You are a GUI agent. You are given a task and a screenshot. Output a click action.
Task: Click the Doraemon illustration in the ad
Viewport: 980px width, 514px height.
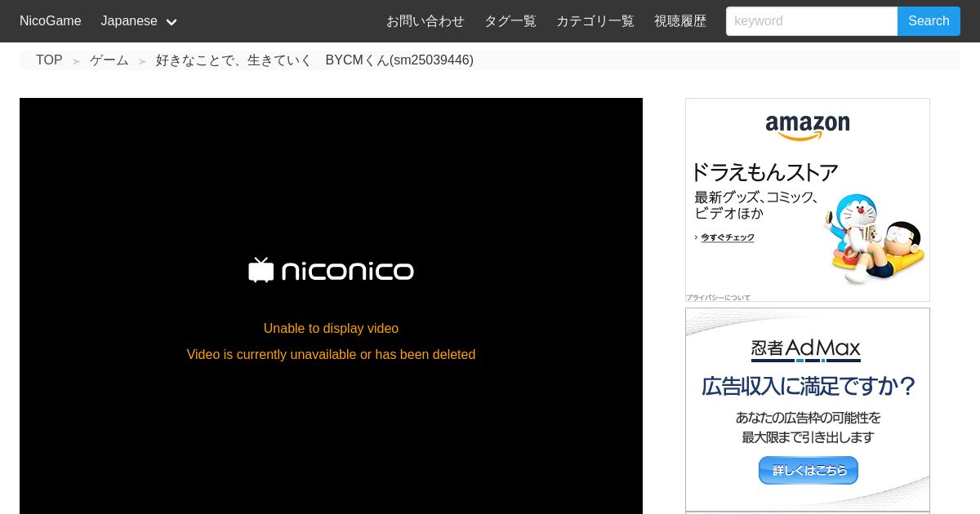point(874,238)
